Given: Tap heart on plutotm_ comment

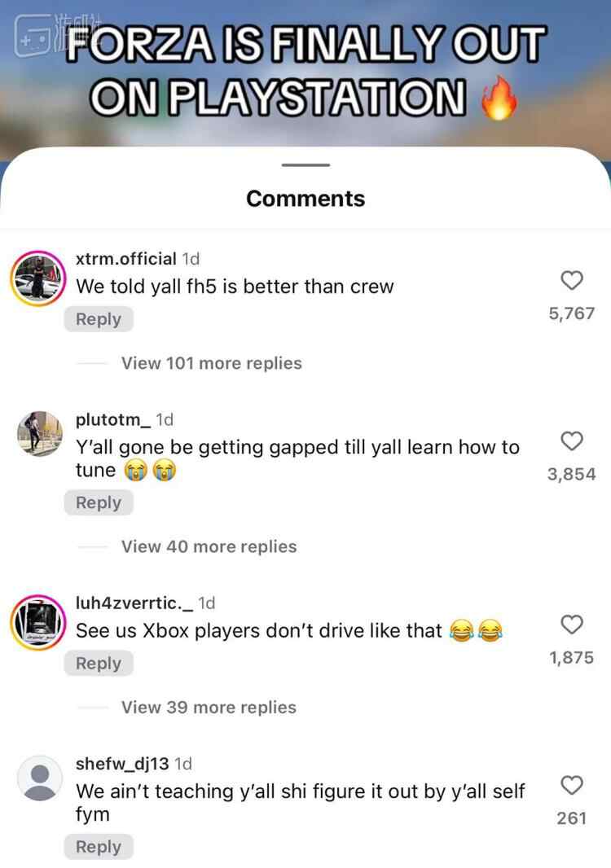Looking at the screenshot, I should tap(572, 441).
